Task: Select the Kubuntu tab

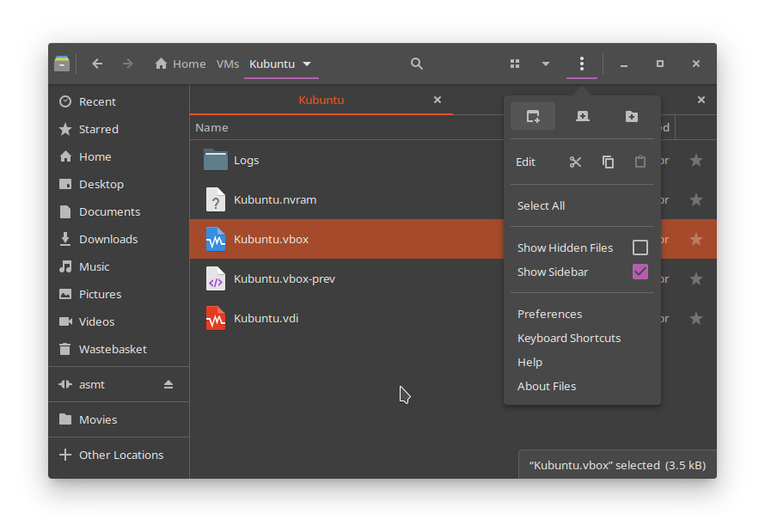Action: pos(321,100)
